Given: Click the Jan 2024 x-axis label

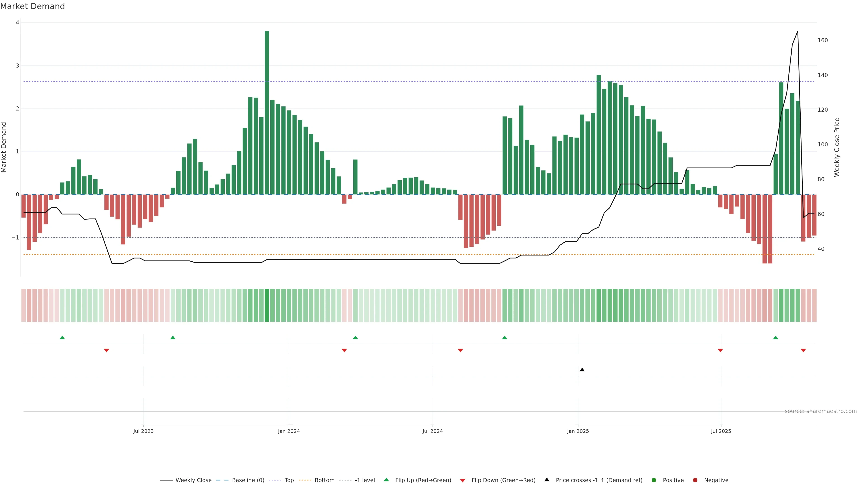Looking at the screenshot, I should tap(289, 431).
